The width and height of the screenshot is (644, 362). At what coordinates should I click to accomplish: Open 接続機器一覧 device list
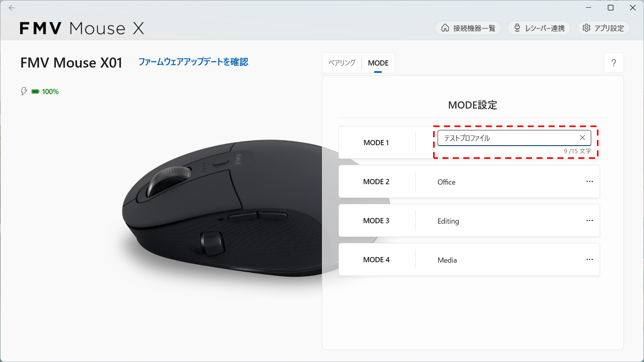pos(468,28)
